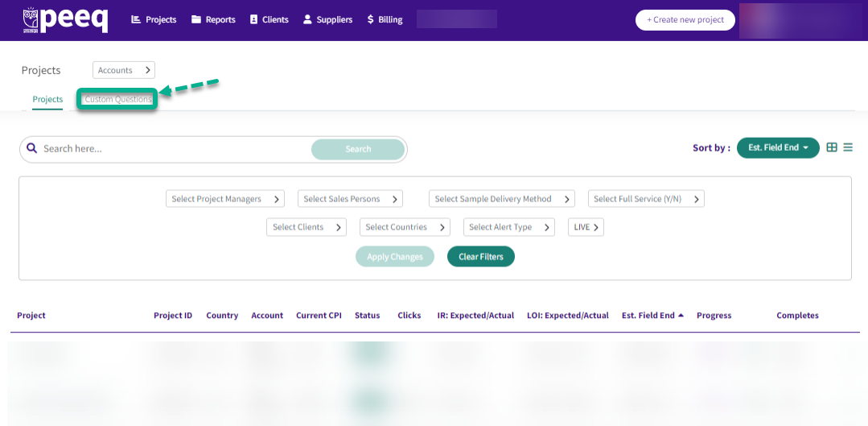Expand Select Countries filter
Screen dimensions: 868x426
point(405,227)
